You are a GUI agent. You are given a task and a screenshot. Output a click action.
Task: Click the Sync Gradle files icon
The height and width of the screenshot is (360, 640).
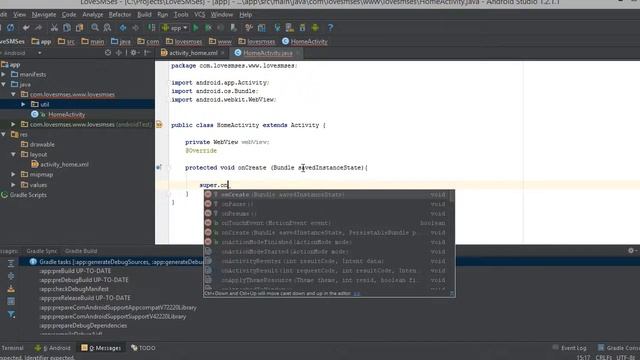click(x=277, y=28)
